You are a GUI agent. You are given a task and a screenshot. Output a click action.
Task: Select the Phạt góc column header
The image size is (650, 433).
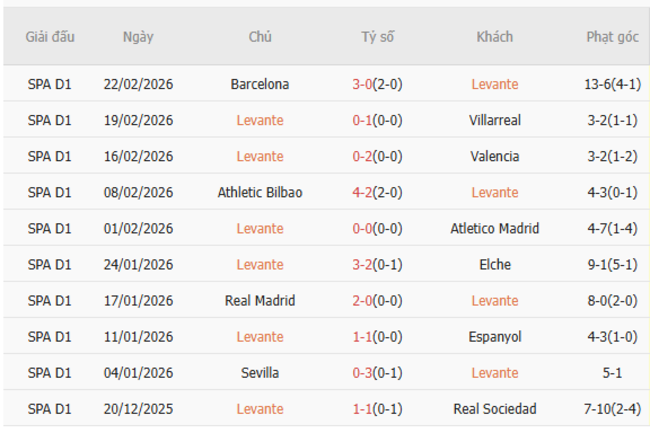tap(612, 37)
